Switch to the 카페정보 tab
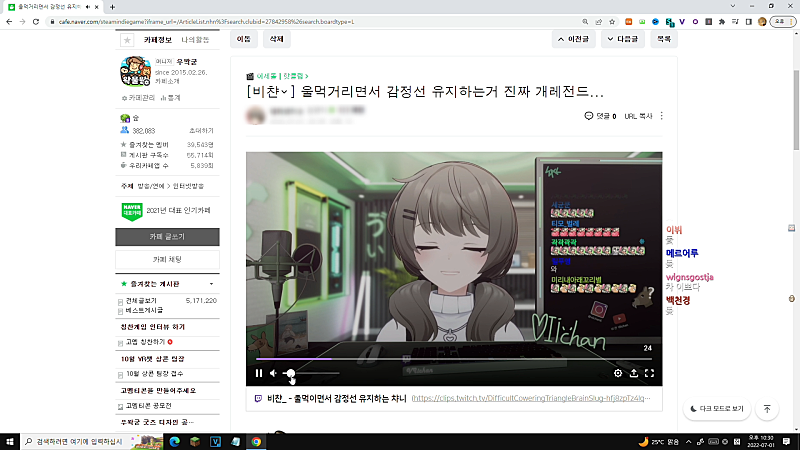Image resolution: width=800 pixels, height=450 pixels. click(x=158, y=40)
